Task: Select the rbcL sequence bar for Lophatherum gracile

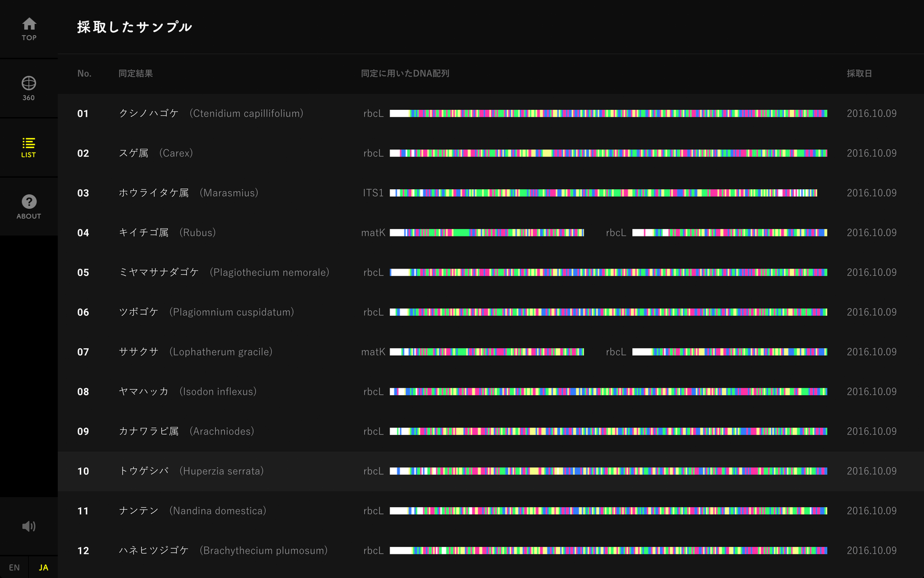Action: [729, 352]
